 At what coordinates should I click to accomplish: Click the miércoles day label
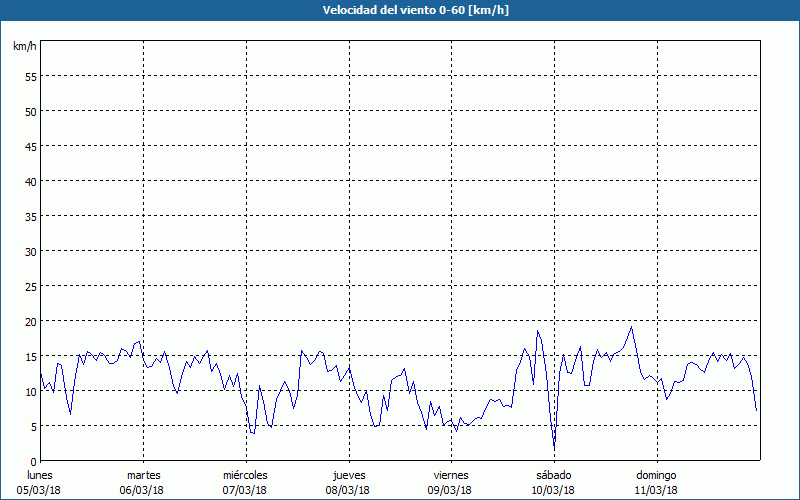tap(245, 475)
